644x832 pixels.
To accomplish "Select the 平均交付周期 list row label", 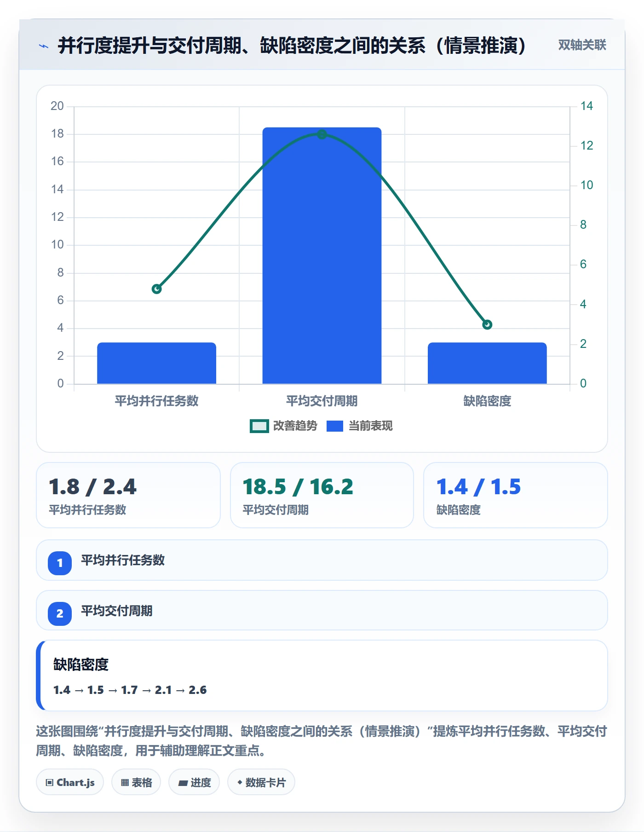I will coord(117,611).
